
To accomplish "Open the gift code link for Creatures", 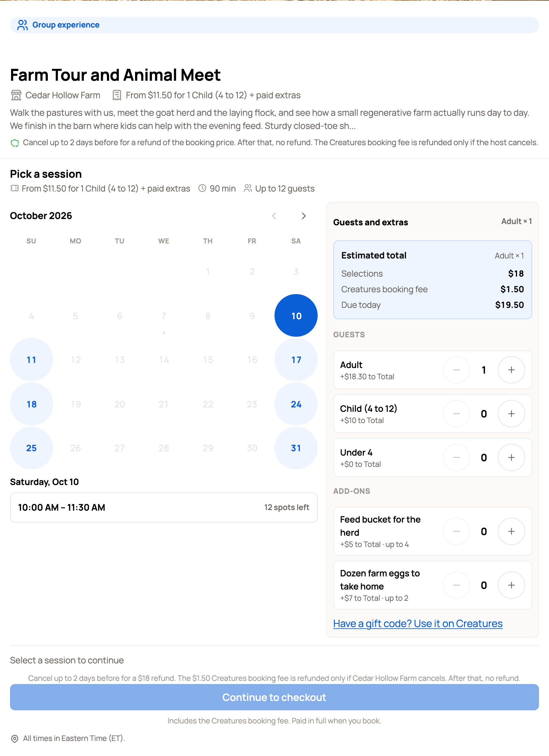I will (418, 623).
